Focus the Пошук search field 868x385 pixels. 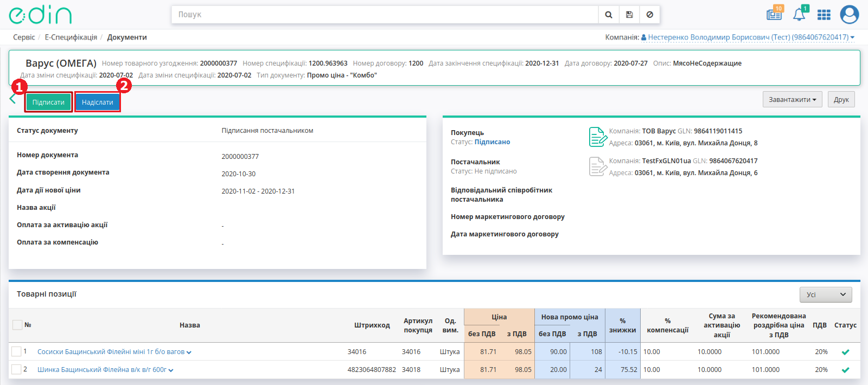pyautogui.click(x=385, y=15)
